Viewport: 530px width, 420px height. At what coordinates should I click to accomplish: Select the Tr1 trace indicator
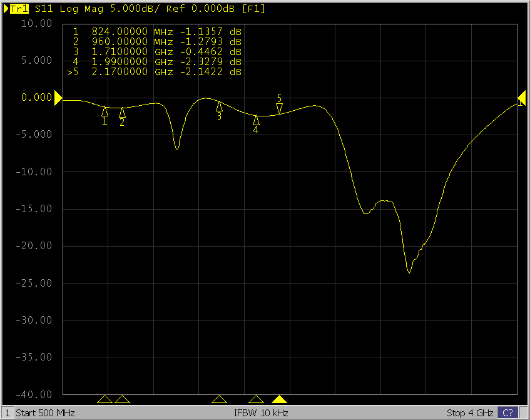pyautogui.click(x=18, y=9)
